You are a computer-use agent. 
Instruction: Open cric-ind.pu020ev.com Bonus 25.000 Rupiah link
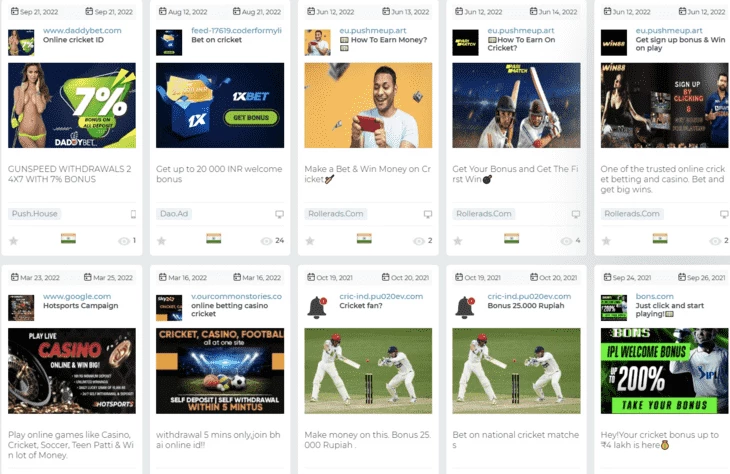click(529, 296)
